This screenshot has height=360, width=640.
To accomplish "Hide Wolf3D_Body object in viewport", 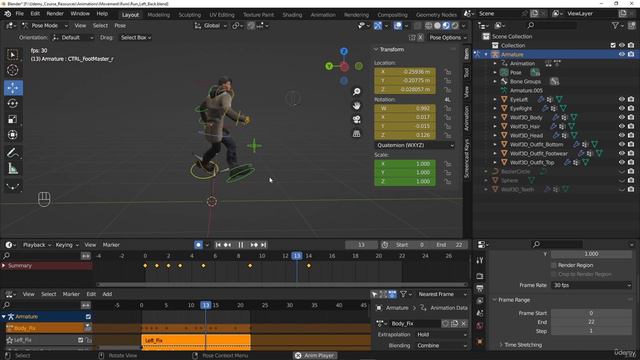I will click(622, 117).
